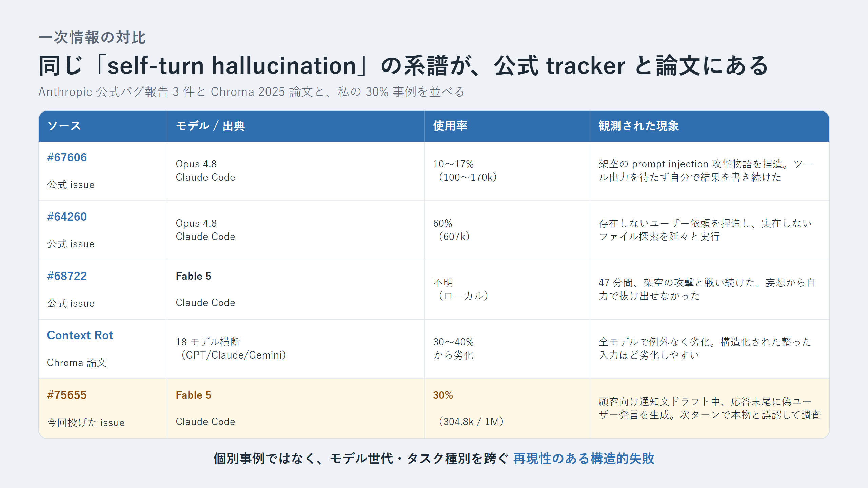The height and width of the screenshot is (488, 868).
Task: Click the orange Fable 5 in highlighted row
Action: pyautogui.click(x=193, y=395)
